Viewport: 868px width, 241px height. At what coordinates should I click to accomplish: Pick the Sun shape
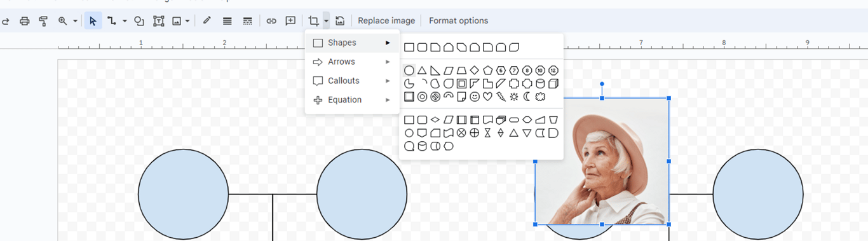coord(514,97)
